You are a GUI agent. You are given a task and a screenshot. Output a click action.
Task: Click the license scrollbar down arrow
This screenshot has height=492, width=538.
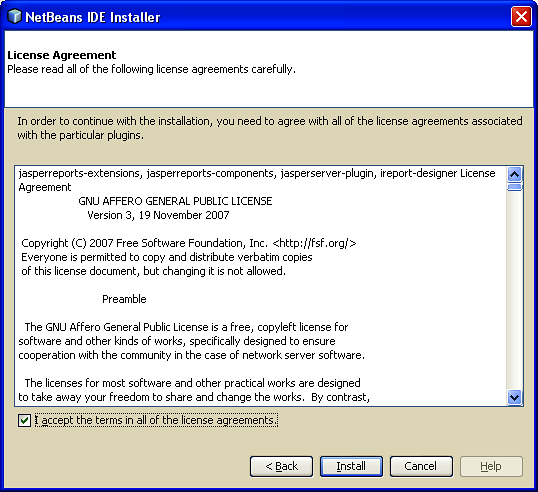[x=514, y=397]
